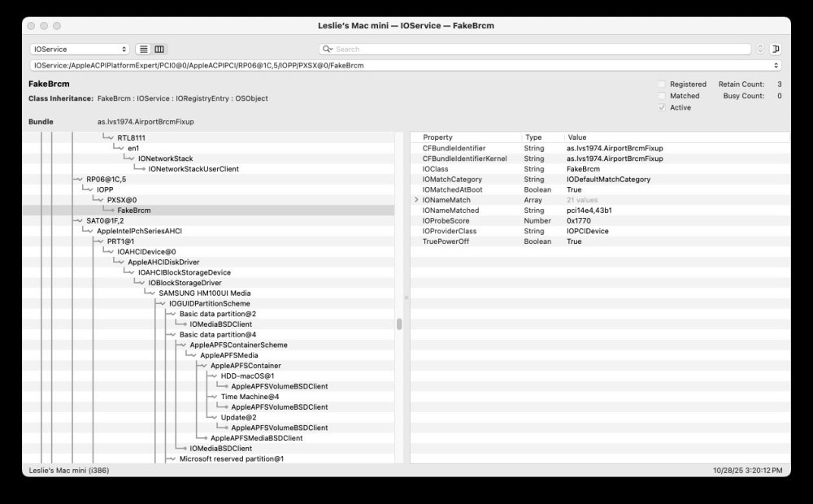The width and height of the screenshot is (813, 504).
Task: Sort by the Type column header
Action: point(543,137)
